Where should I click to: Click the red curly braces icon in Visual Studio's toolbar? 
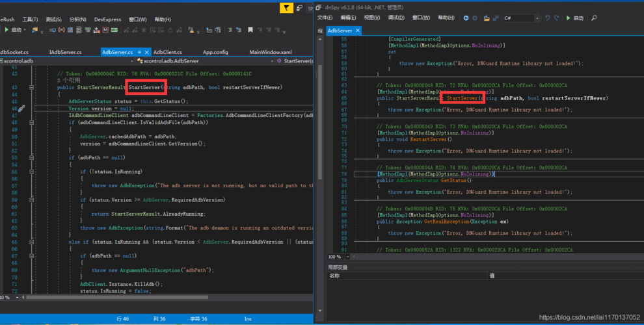point(62,30)
